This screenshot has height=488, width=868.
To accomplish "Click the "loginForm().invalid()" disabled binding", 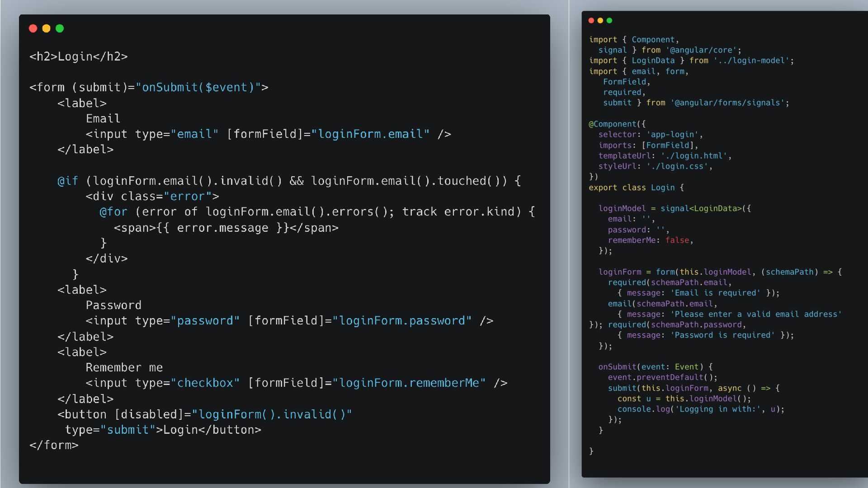I will [272, 414].
